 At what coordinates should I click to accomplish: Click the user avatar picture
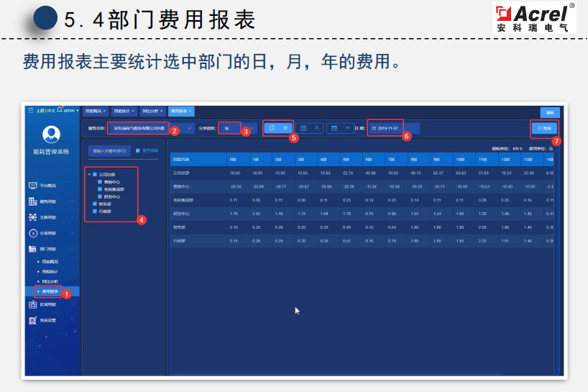51,135
